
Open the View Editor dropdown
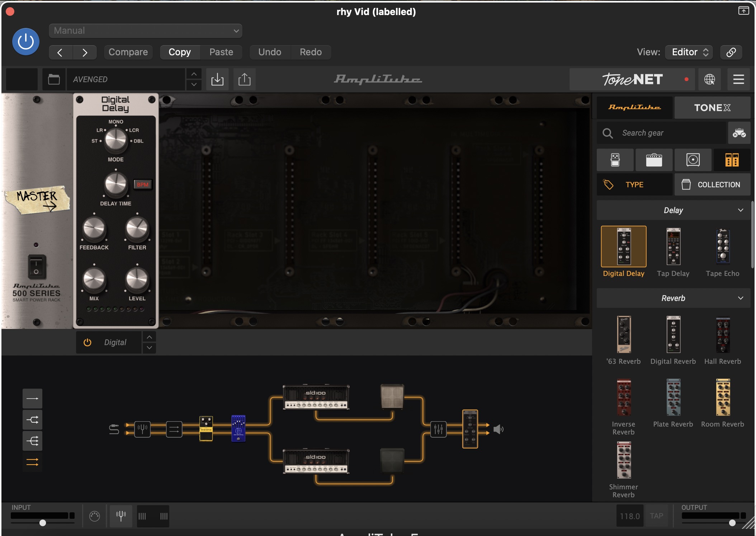(689, 52)
